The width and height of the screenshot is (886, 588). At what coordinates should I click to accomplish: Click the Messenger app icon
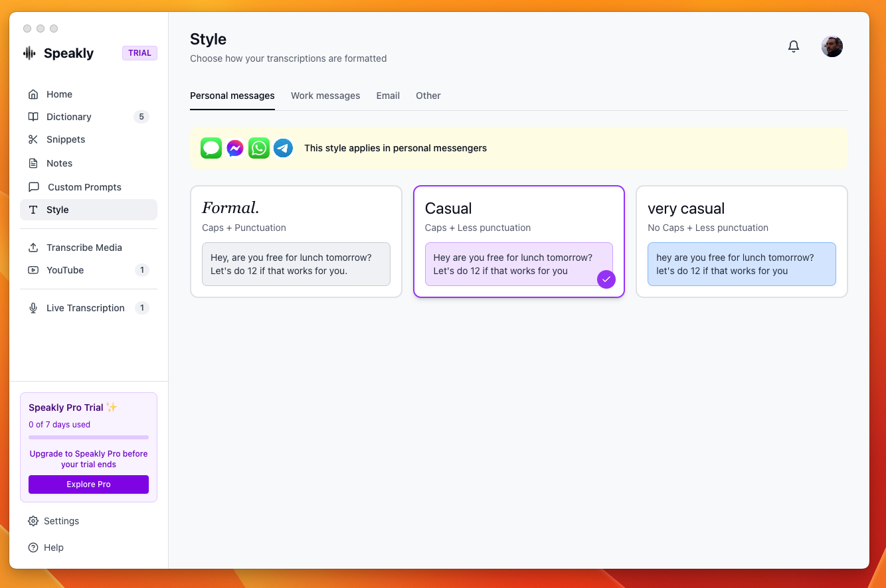(x=235, y=148)
